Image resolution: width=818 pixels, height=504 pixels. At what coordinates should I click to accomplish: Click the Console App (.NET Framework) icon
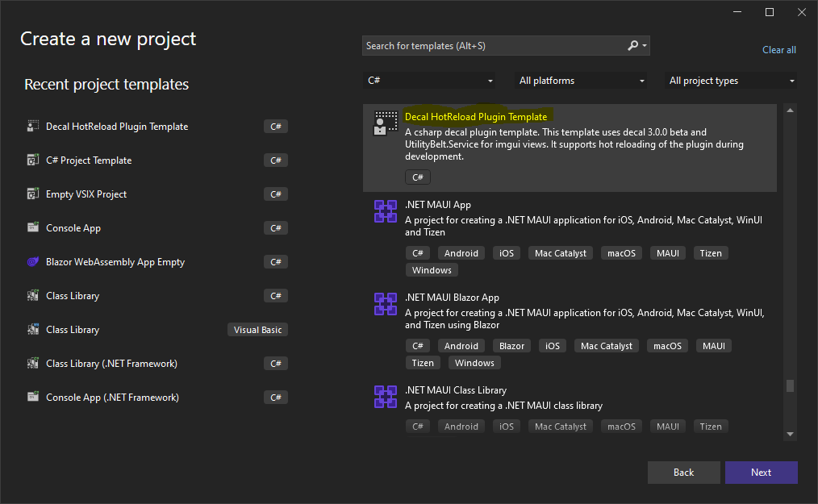tap(33, 397)
